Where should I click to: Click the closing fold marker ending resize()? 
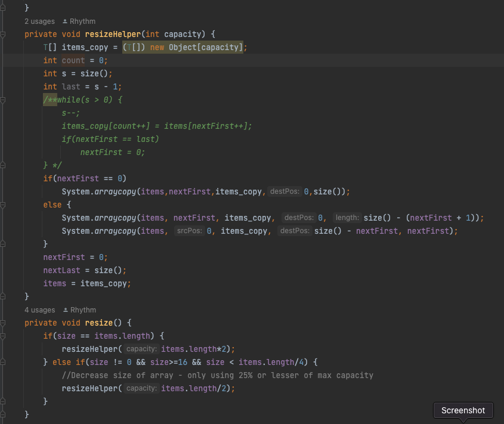pyautogui.click(x=3, y=414)
